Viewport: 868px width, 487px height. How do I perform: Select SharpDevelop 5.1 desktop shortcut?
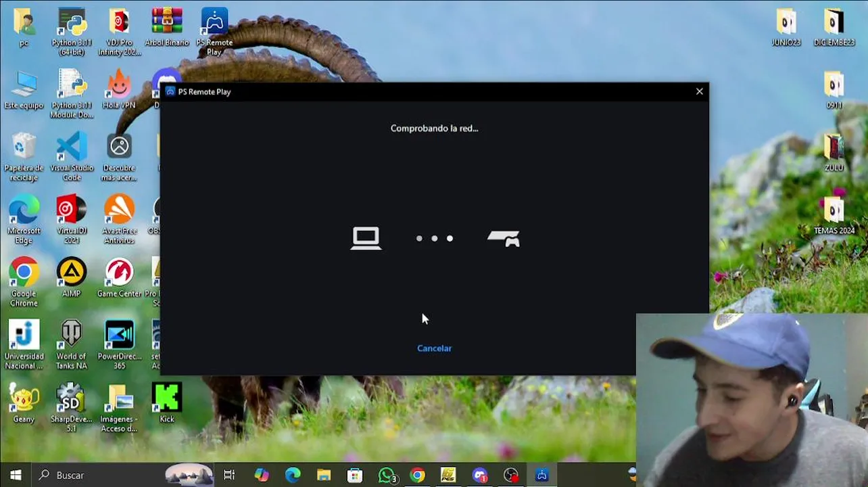tap(72, 408)
